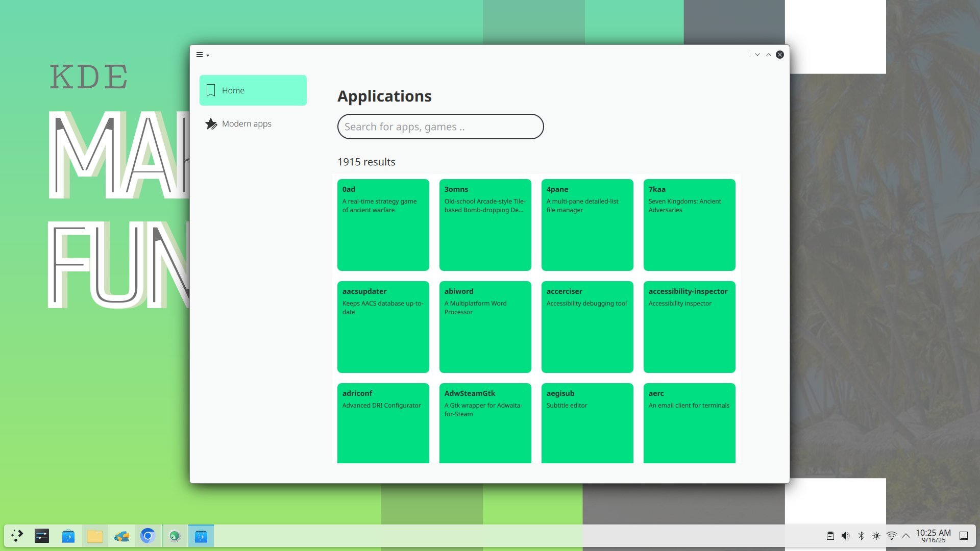Open the volume control tray icon
Image resolution: width=980 pixels, height=551 pixels.
(845, 536)
